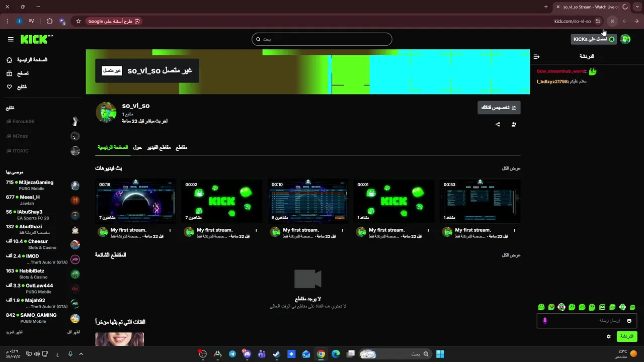The height and width of the screenshot is (362, 644).
Task: Open Steam from the taskbar
Action: pos(277,354)
